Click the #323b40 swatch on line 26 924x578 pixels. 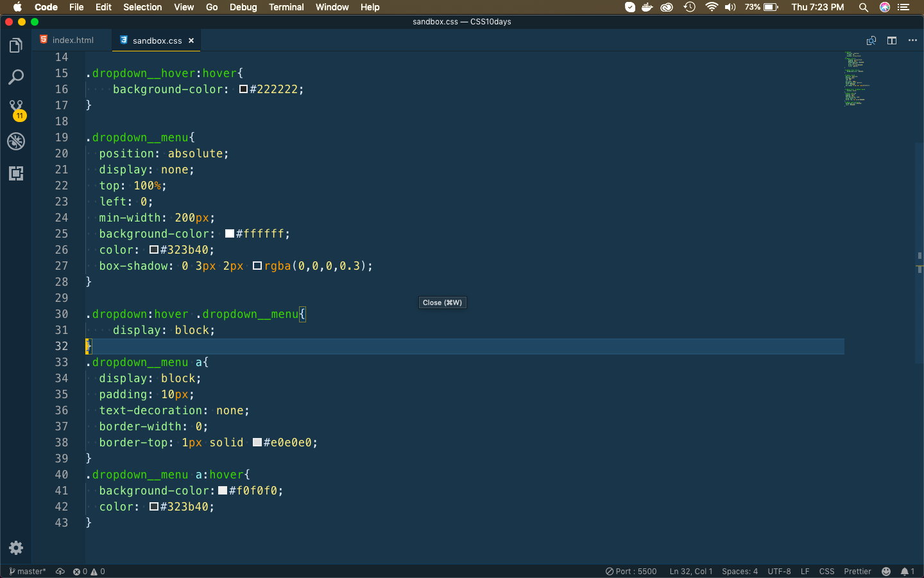[154, 250]
